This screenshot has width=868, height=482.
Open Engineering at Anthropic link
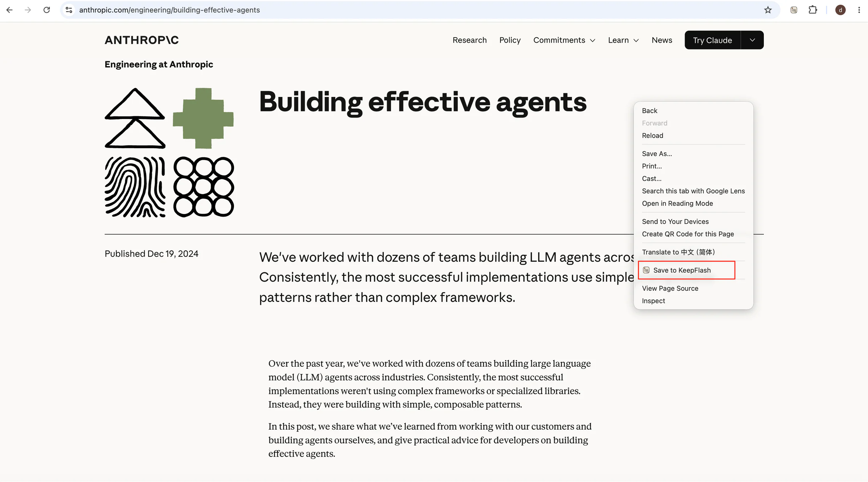(x=159, y=64)
